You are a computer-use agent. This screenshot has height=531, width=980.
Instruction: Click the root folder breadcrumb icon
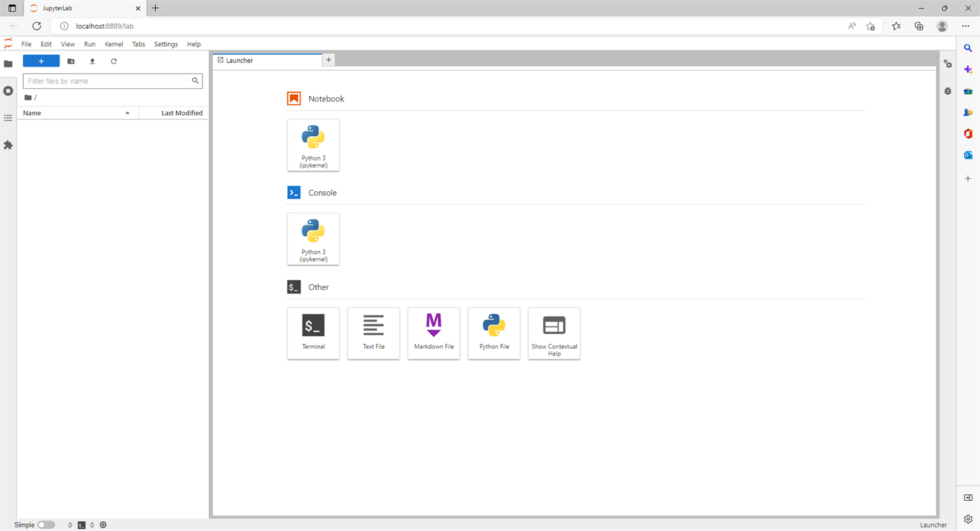(28, 97)
